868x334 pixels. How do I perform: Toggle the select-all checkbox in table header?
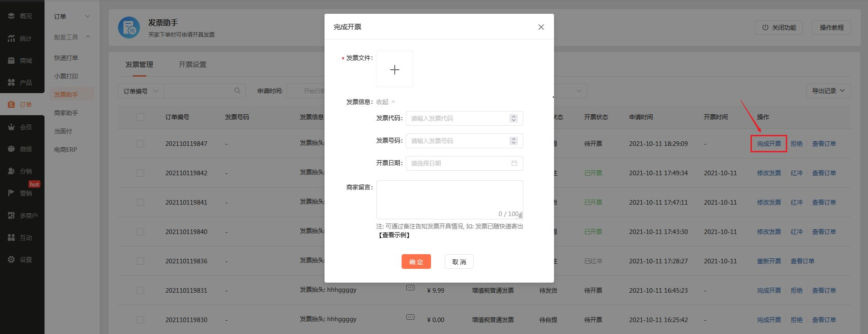[140, 117]
